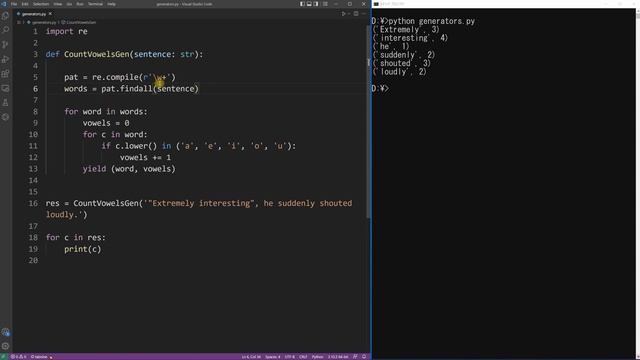Toggle the primary side bar layout icon
The image size is (640, 360).
[302, 4]
